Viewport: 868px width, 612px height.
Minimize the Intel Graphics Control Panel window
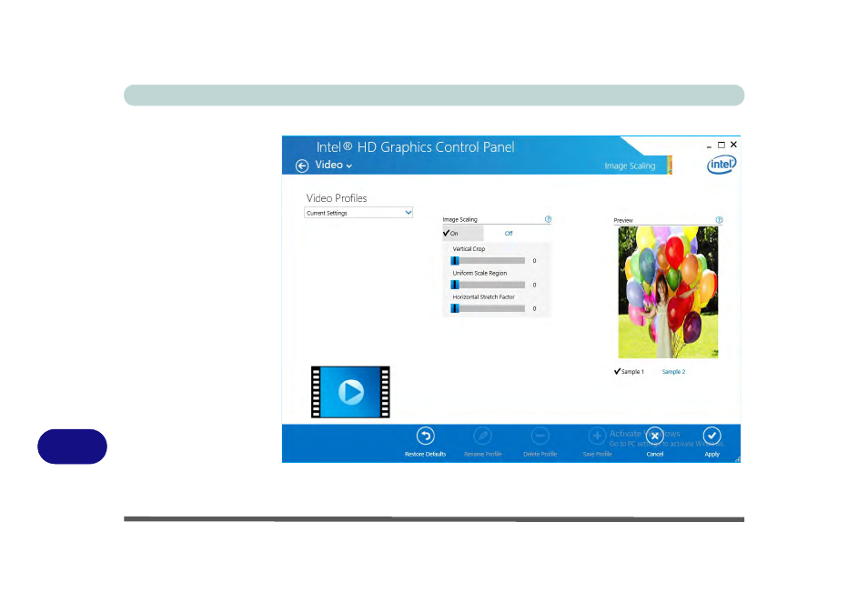coord(709,145)
